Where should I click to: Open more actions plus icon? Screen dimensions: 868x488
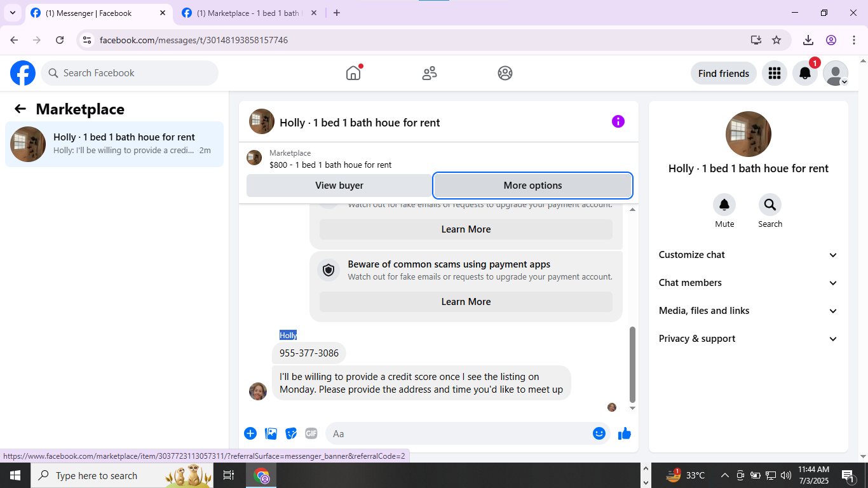[x=250, y=433]
